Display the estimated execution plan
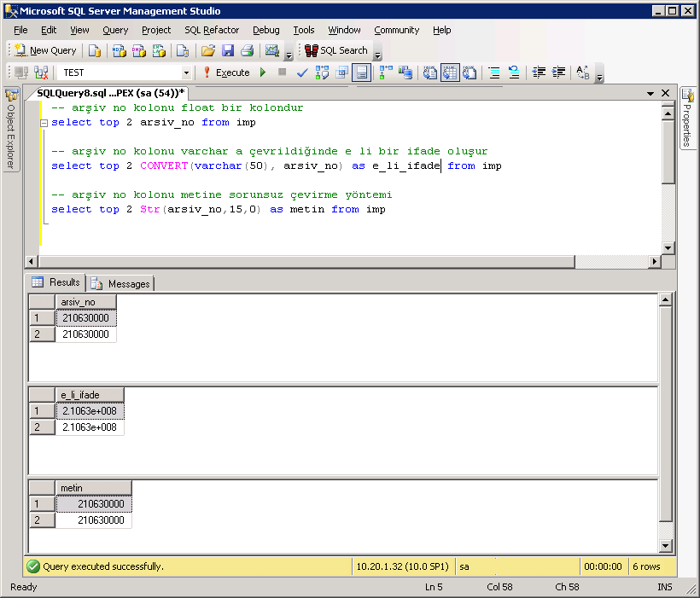700x598 pixels. [322, 73]
